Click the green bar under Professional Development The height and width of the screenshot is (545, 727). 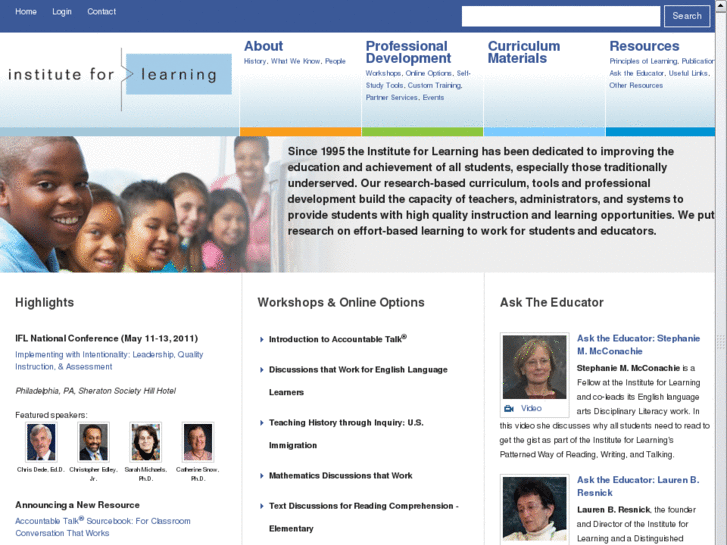click(x=422, y=132)
